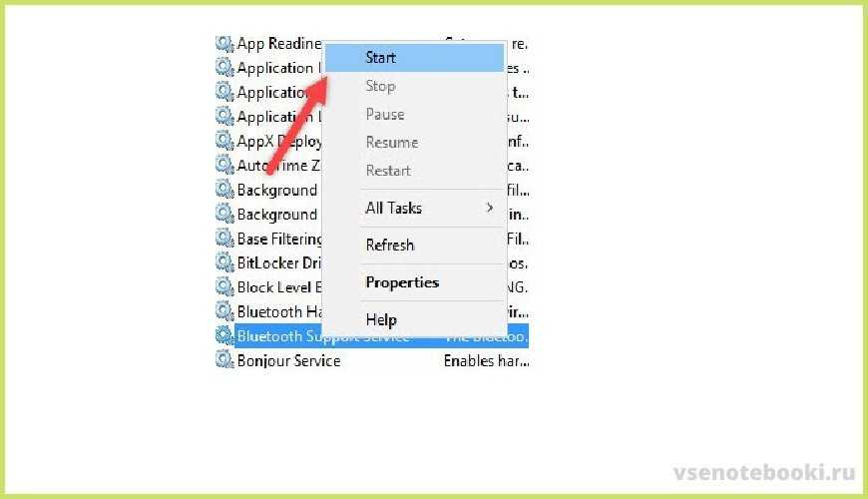Open Help from the context menu

381,320
